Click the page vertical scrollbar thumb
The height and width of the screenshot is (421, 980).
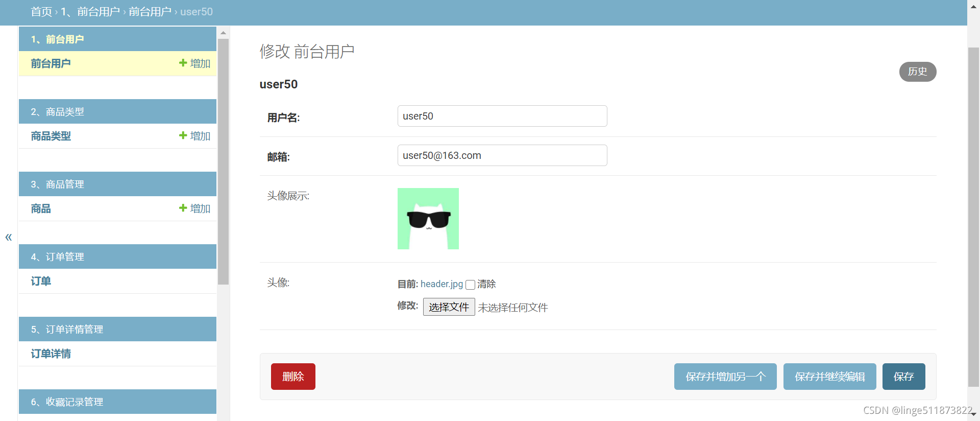pyautogui.click(x=973, y=217)
